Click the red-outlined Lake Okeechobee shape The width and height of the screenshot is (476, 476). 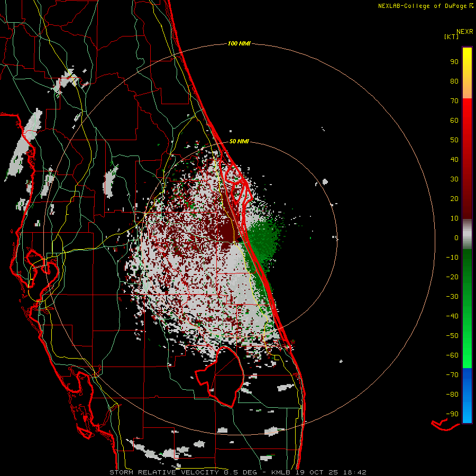tap(220, 377)
